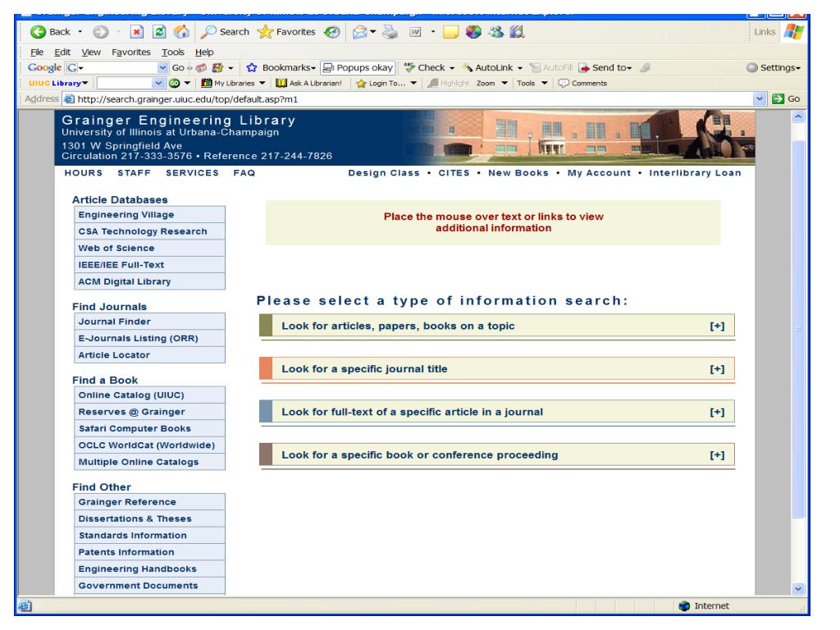The height and width of the screenshot is (630, 840).
Task: Open the Zoom dropdown on UIUC toolbar
Action: coord(492,83)
